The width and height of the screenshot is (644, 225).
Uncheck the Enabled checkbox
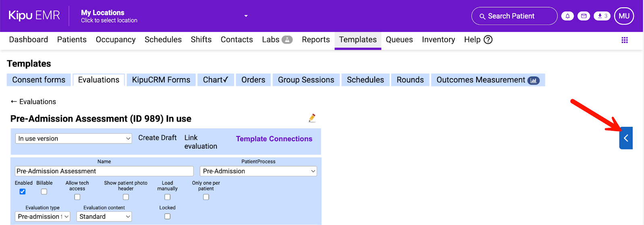[23, 192]
